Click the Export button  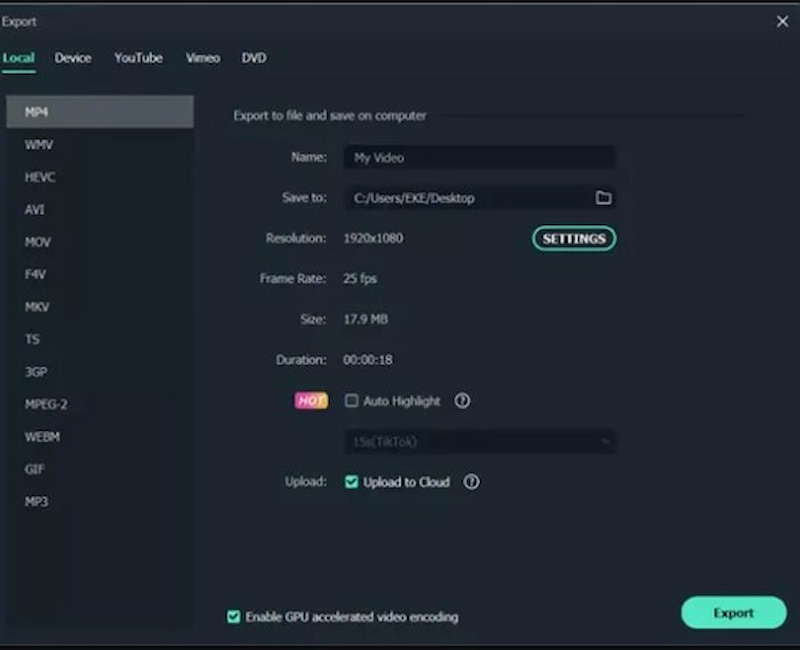[734, 613]
